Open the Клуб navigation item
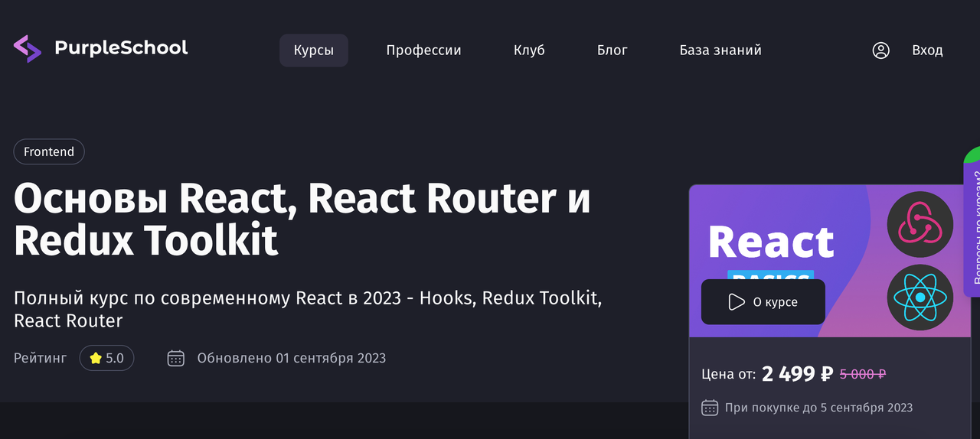This screenshot has width=980, height=439. 529,50
